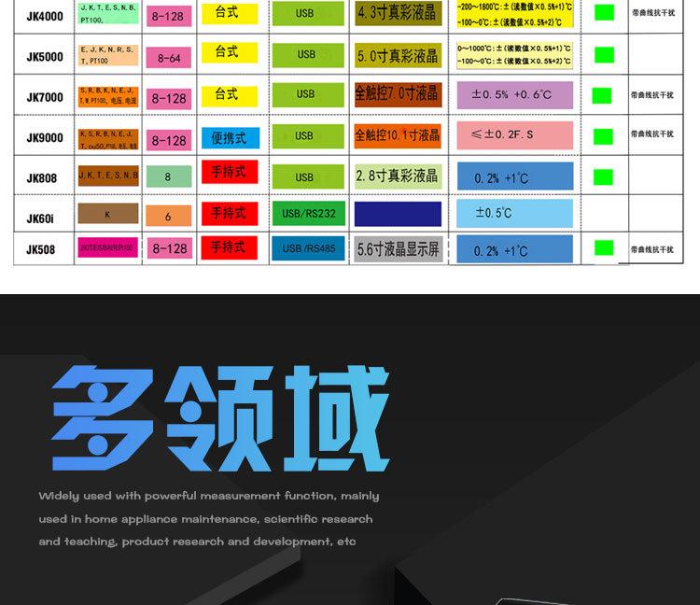Click the JK7000 model name

pos(45,97)
